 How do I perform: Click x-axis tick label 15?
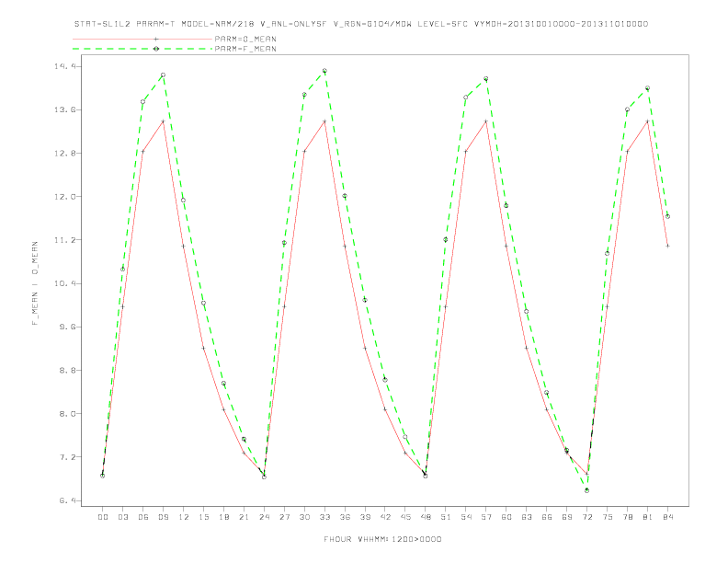(203, 517)
